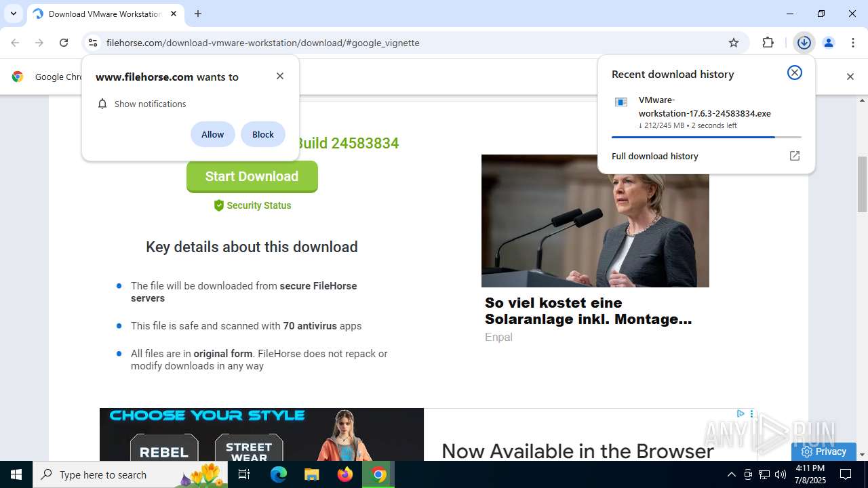Close the notification permission prompt
Screen dimensions: 868x488
(280, 76)
